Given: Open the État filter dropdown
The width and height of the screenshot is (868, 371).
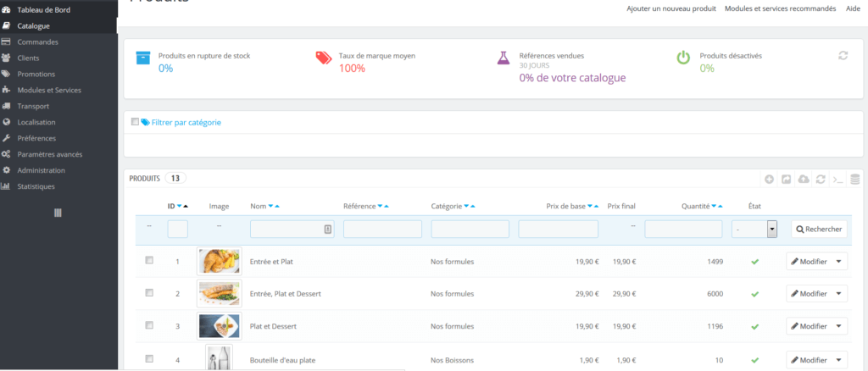Looking at the screenshot, I should pyautogui.click(x=754, y=230).
